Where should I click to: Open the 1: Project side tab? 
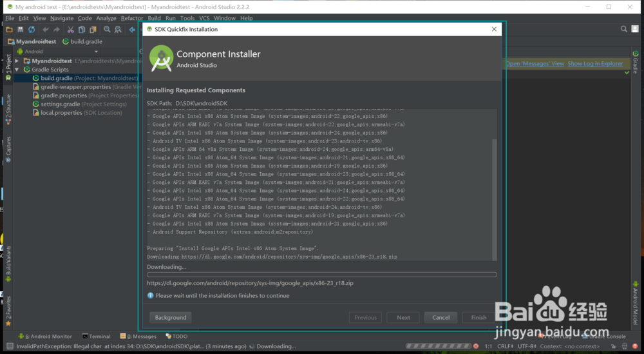point(8,67)
